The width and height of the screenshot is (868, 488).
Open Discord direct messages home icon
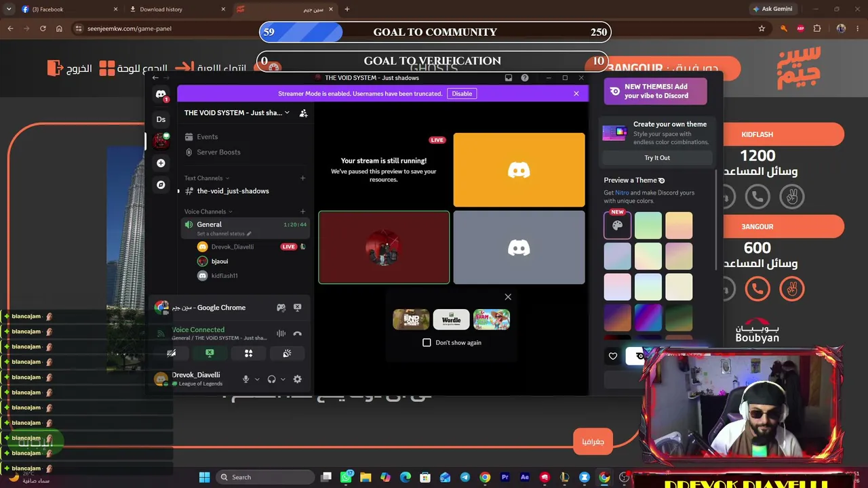pyautogui.click(x=161, y=94)
